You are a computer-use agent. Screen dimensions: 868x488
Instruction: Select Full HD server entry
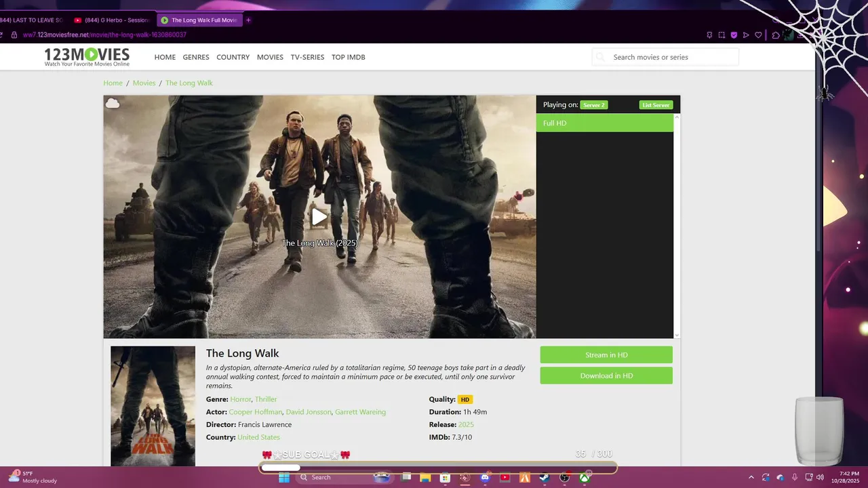tap(605, 123)
